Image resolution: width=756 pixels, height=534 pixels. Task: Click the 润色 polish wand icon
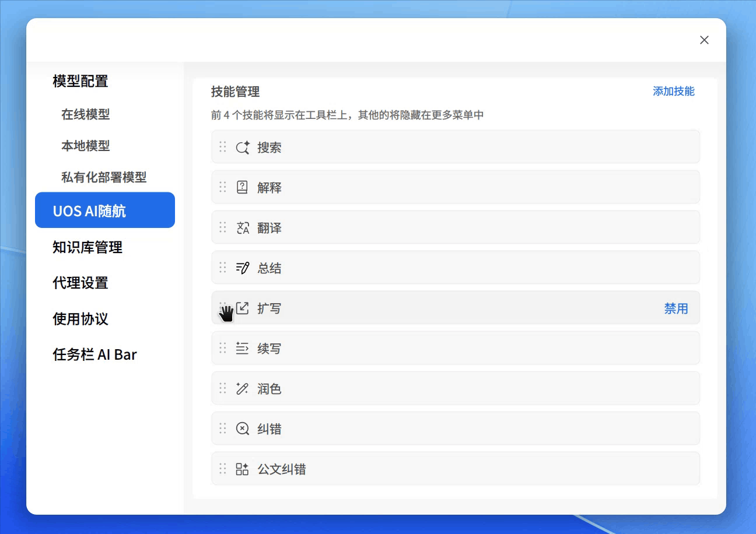pyautogui.click(x=243, y=388)
